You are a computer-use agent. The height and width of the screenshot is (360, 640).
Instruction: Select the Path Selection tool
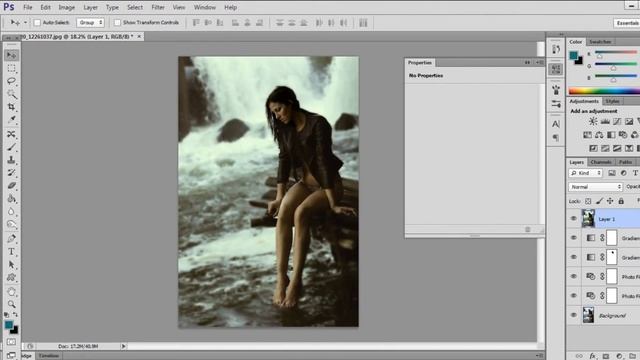click(11, 265)
